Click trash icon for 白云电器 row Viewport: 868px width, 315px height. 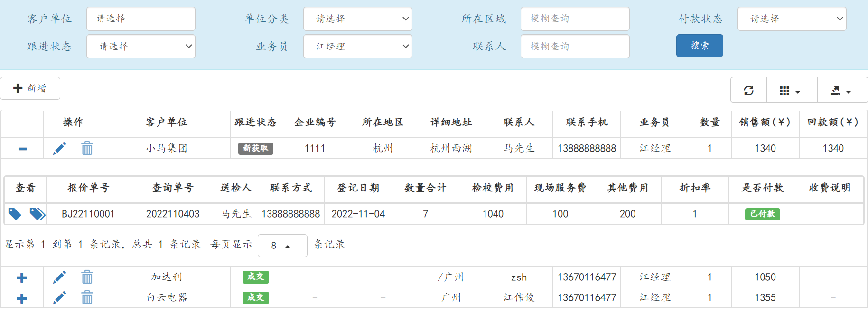[87, 298]
